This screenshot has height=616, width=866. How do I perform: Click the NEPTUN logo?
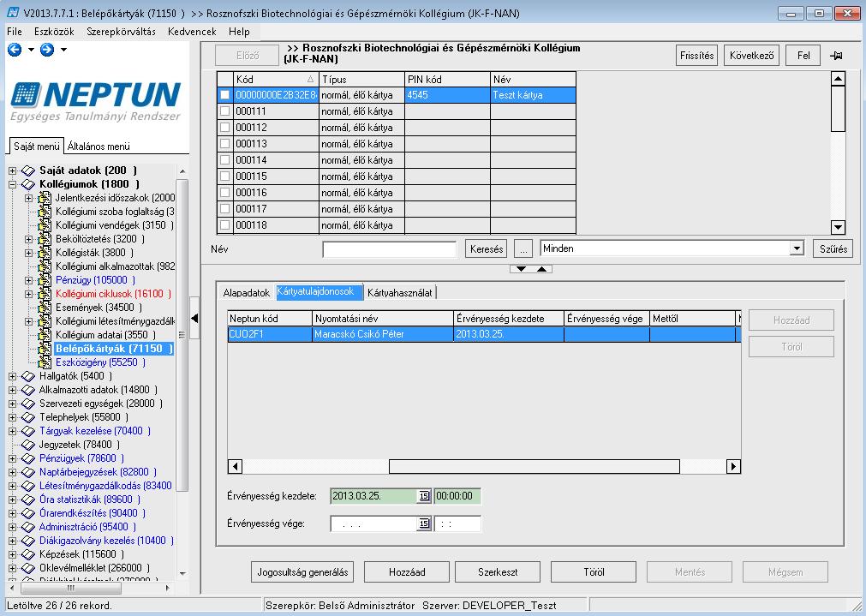[x=96, y=100]
